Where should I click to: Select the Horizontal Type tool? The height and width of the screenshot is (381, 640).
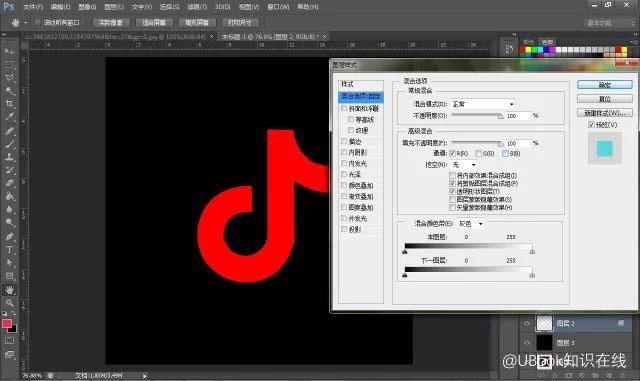[9, 249]
